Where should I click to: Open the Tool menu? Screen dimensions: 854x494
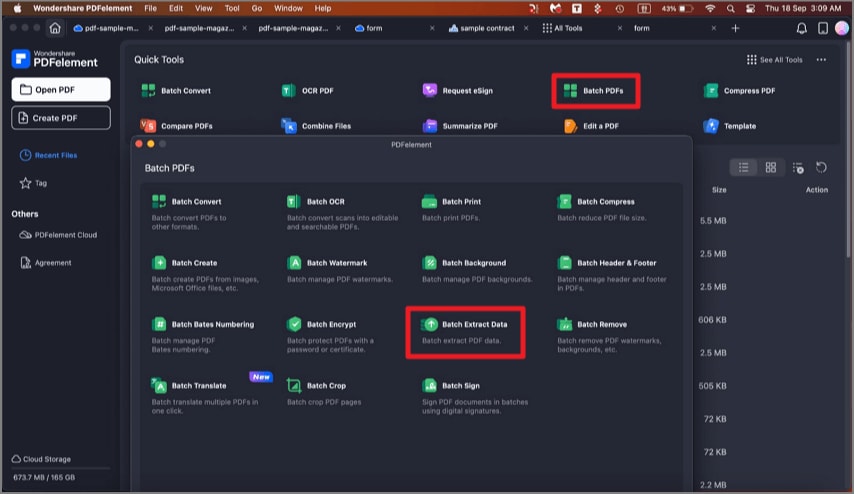tap(232, 8)
